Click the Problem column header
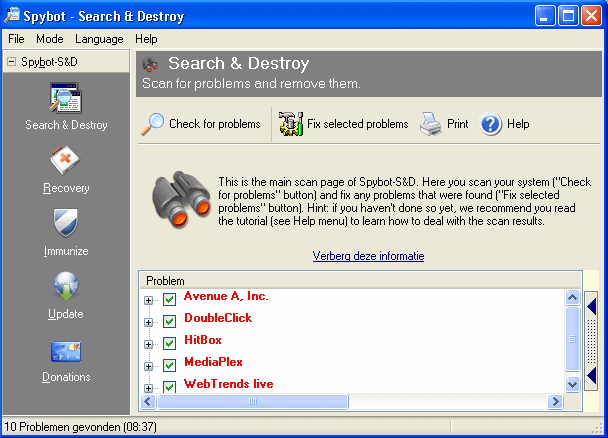The width and height of the screenshot is (608, 438). tap(360, 280)
